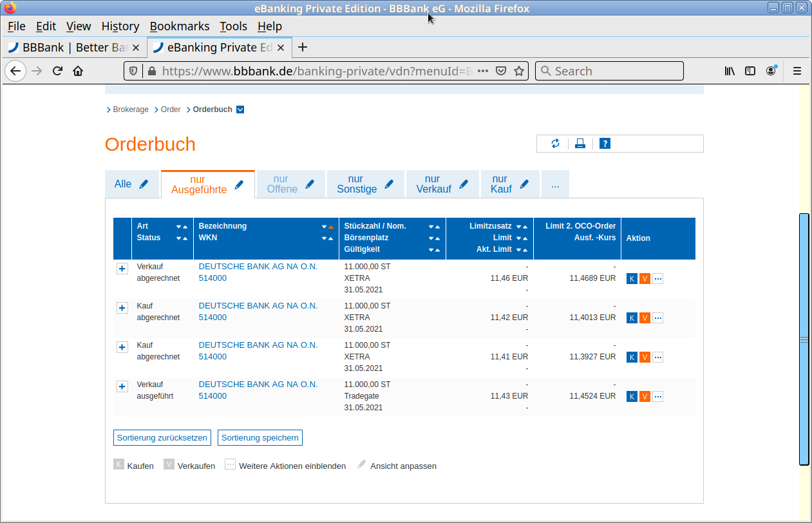This screenshot has width=812, height=523.
Task: Open Firefox account icon
Action: pos(771,71)
